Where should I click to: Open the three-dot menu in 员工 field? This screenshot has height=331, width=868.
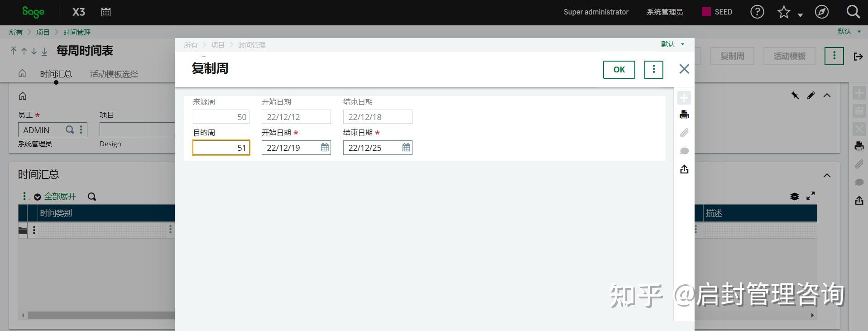(x=81, y=130)
